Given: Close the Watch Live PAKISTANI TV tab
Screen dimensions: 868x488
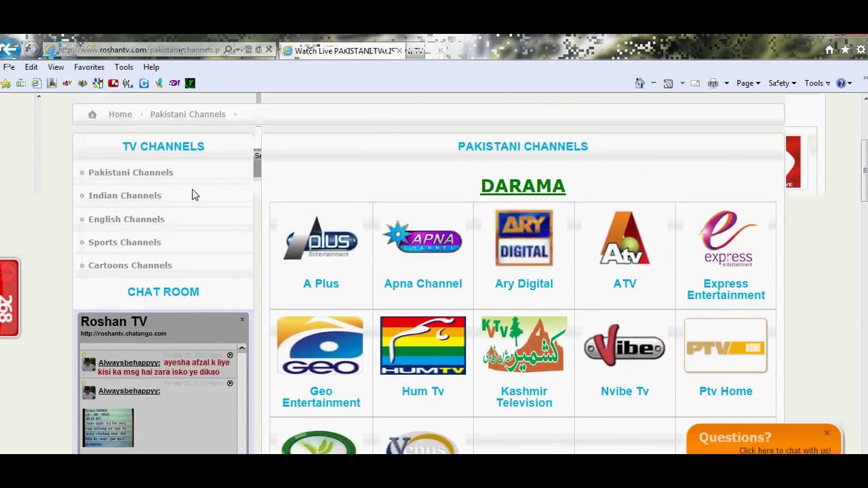Looking at the screenshot, I should [x=399, y=50].
